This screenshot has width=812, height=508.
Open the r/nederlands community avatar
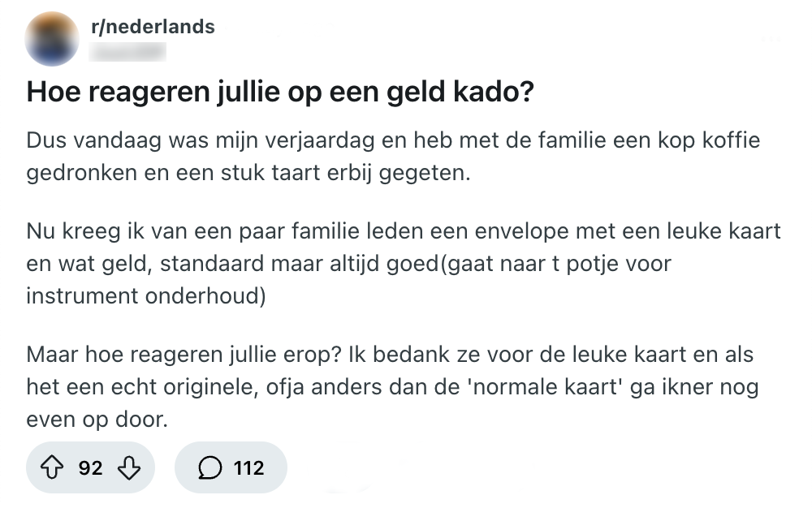52,39
